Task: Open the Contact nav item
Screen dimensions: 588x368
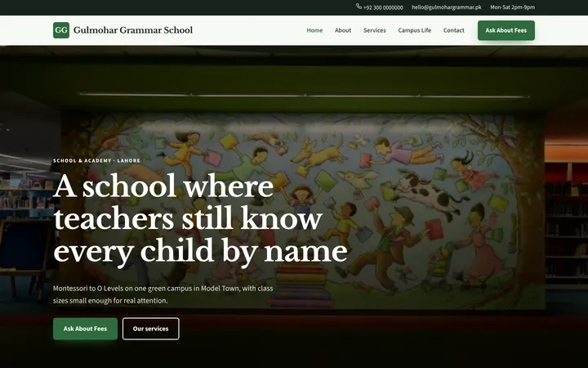Action: tap(453, 30)
